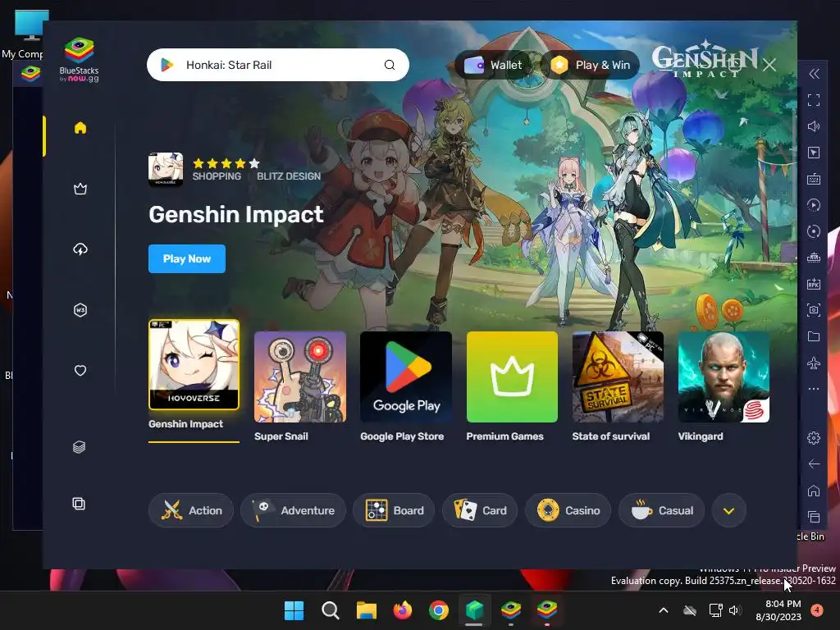840x630 pixels.
Task: Collapse the right toolbar with double chevron
Action: click(x=814, y=74)
